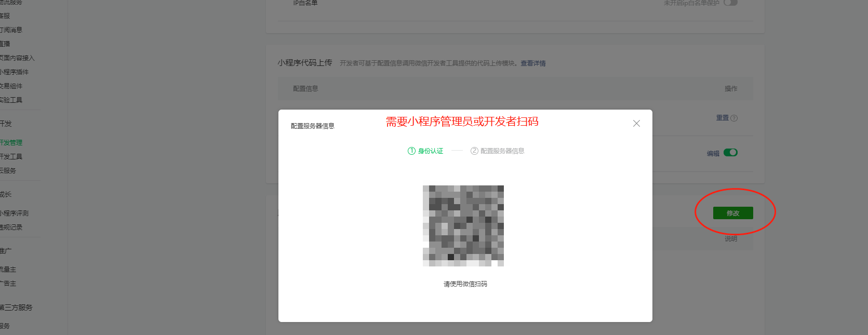Click the 编辑 link
Image resolution: width=868 pixels, height=335 pixels.
(x=713, y=153)
